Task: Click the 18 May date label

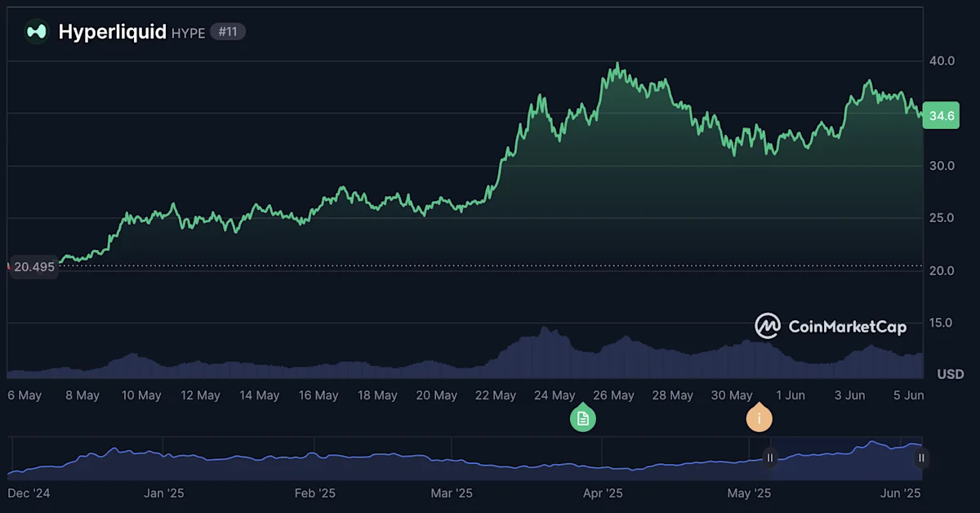Action: [x=377, y=395]
